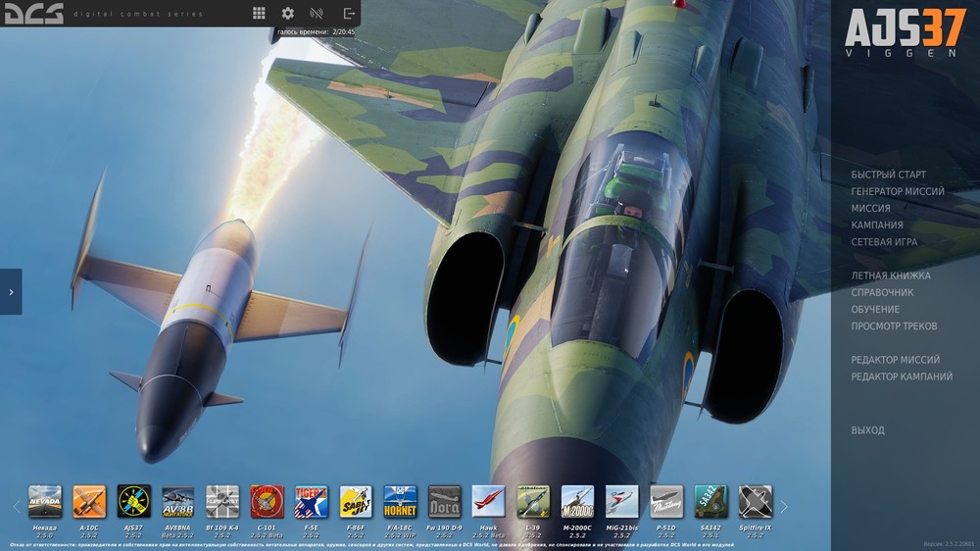Open ПРОСМОТР ТРЕКОВ replay item
980x551 pixels.
tap(894, 326)
